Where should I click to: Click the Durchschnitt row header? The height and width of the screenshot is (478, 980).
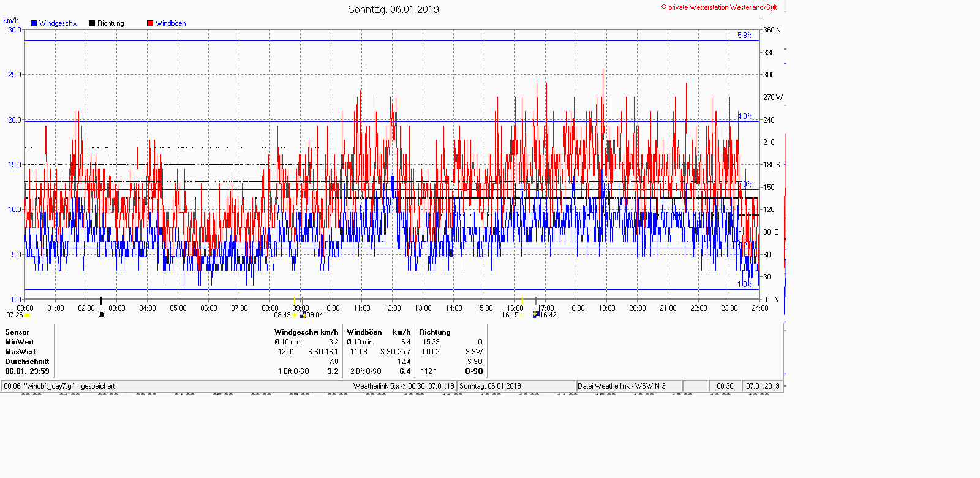coord(27,362)
